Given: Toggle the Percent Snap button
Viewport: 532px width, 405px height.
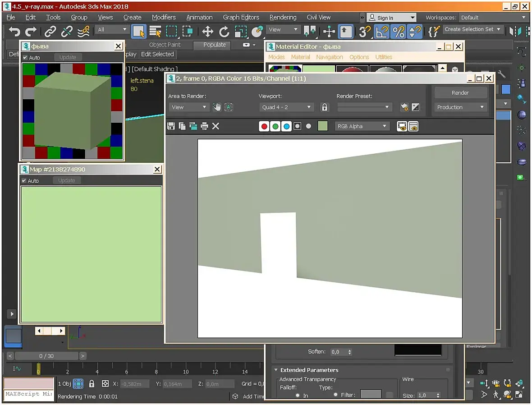Looking at the screenshot, I should tap(398, 32).
